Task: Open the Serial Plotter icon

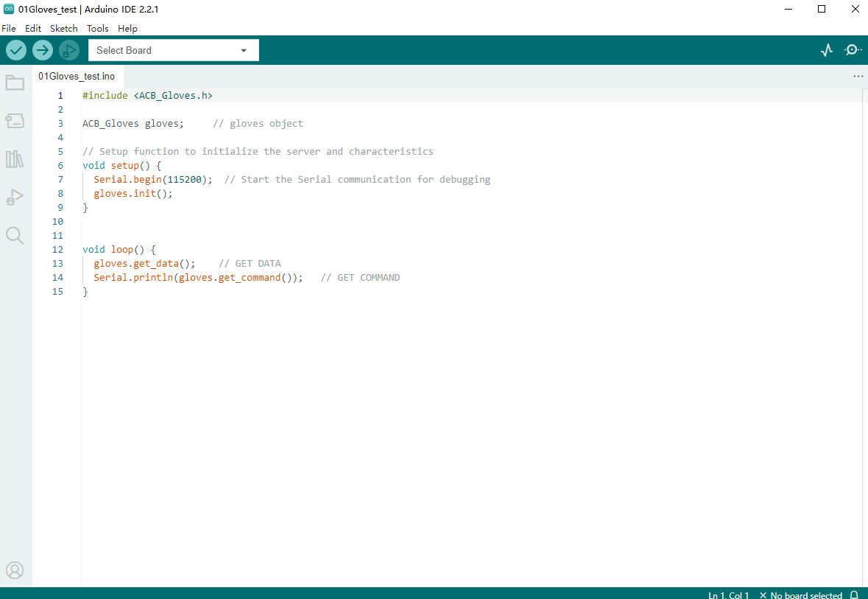Action: 827,50
